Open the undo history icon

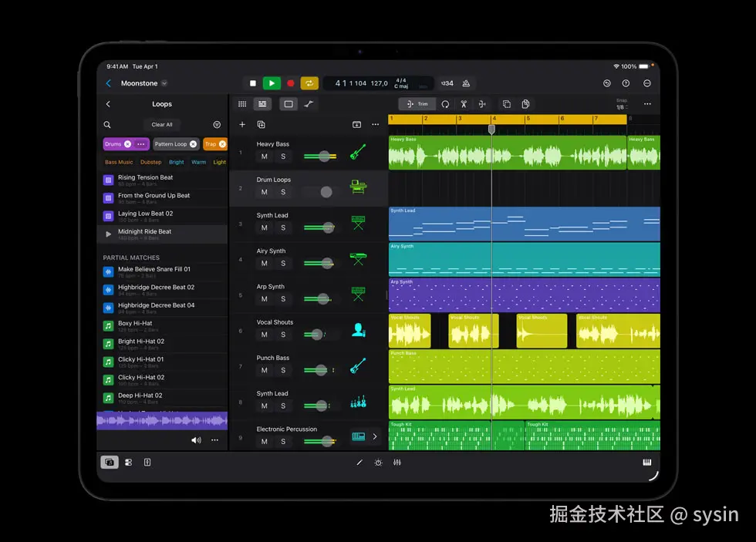607,83
